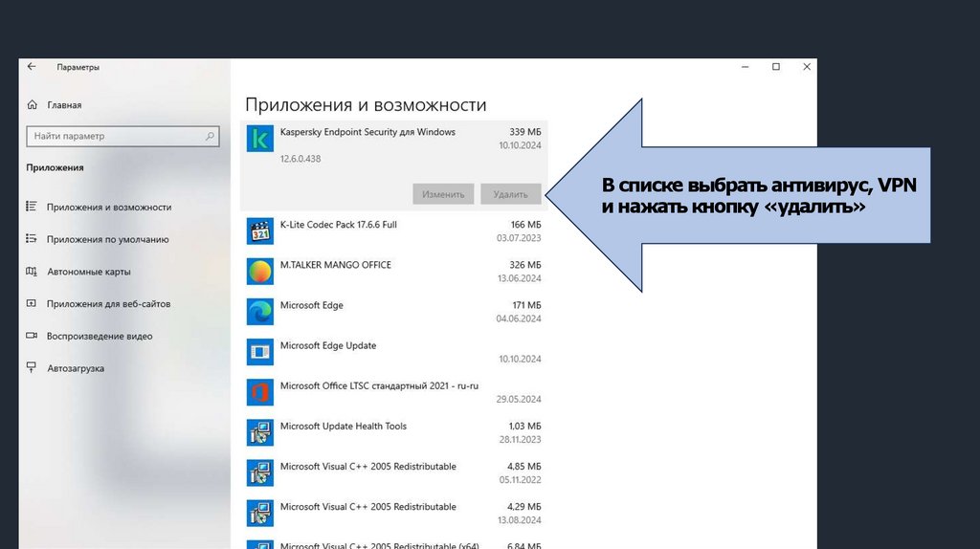Open Приложения по умолчанию section

point(107,239)
